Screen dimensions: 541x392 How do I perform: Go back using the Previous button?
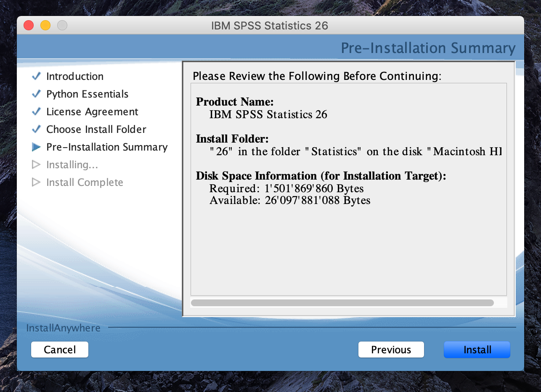[391, 350]
